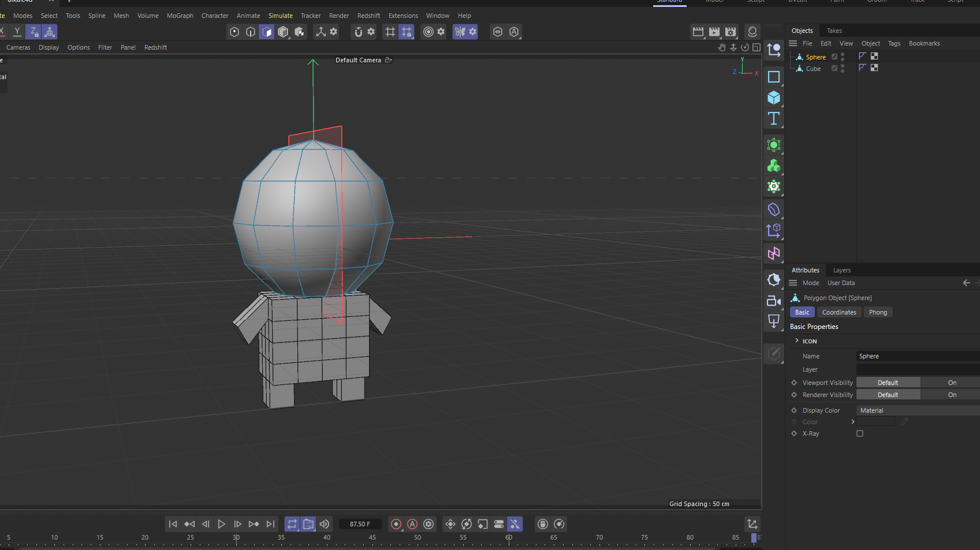Toggle timeline loop playback mode
Viewport: 980px width, 550px height.
(x=292, y=524)
